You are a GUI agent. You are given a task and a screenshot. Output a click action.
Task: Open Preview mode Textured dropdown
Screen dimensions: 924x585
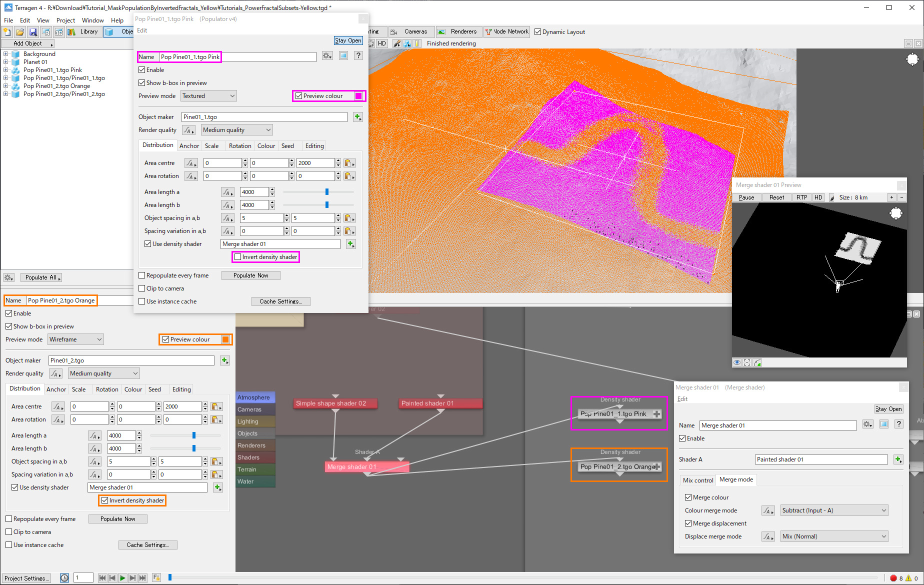click(x=208, y=96)
